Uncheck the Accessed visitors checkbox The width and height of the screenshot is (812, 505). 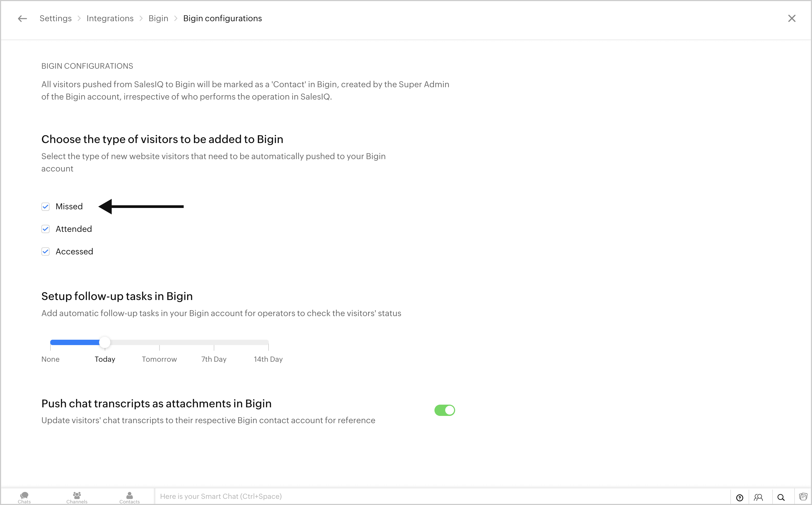click(x=45, y=251)
